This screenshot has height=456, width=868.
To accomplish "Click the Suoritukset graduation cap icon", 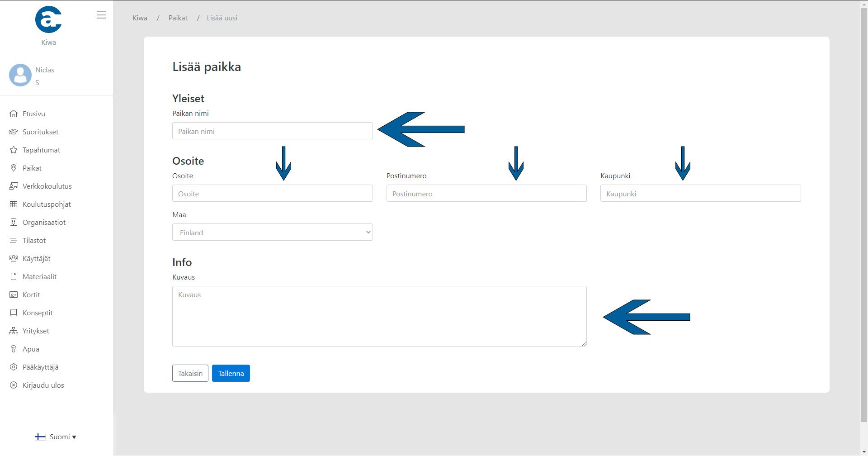I will coord(14,132).
